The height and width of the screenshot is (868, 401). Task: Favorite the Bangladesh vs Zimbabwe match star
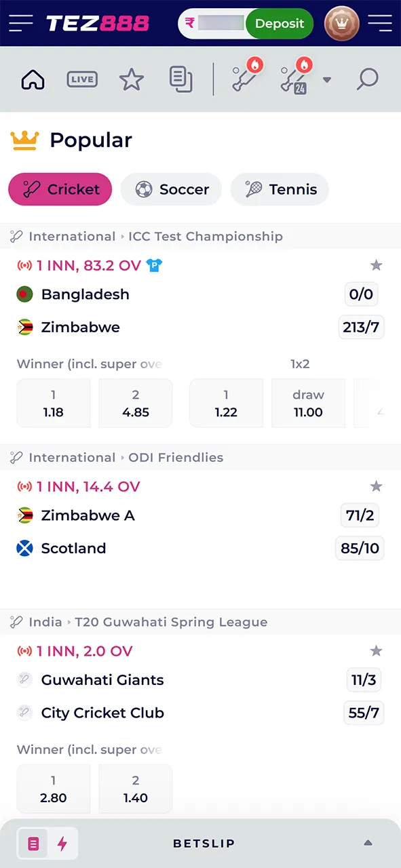377,265
